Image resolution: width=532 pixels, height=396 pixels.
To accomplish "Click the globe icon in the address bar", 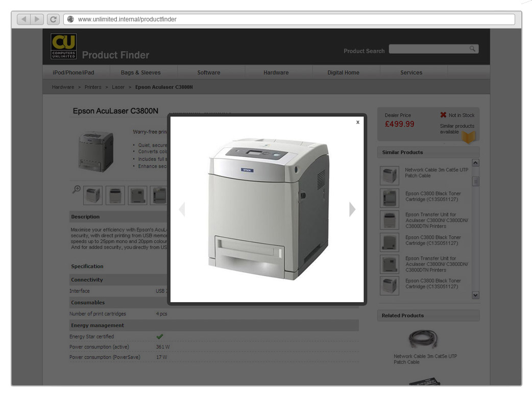I will tap(70, 19).
